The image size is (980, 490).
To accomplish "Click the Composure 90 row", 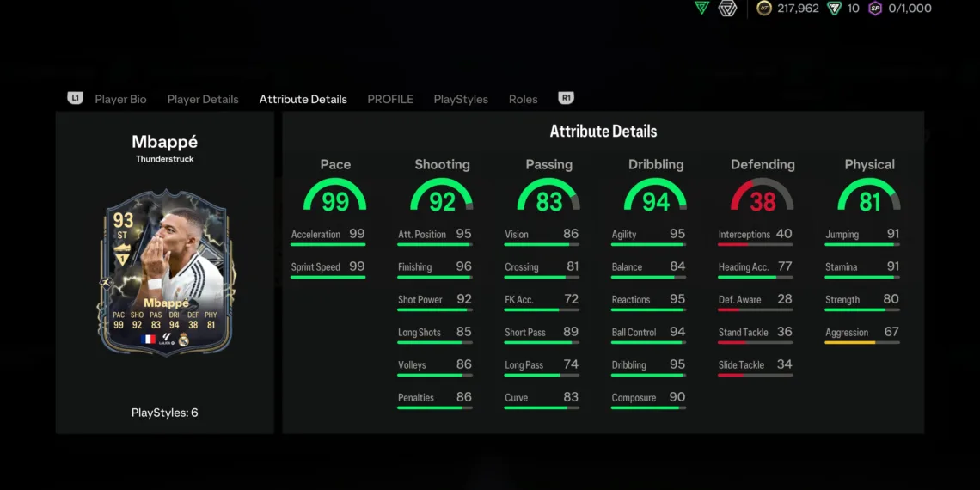I will click(649, 400).
